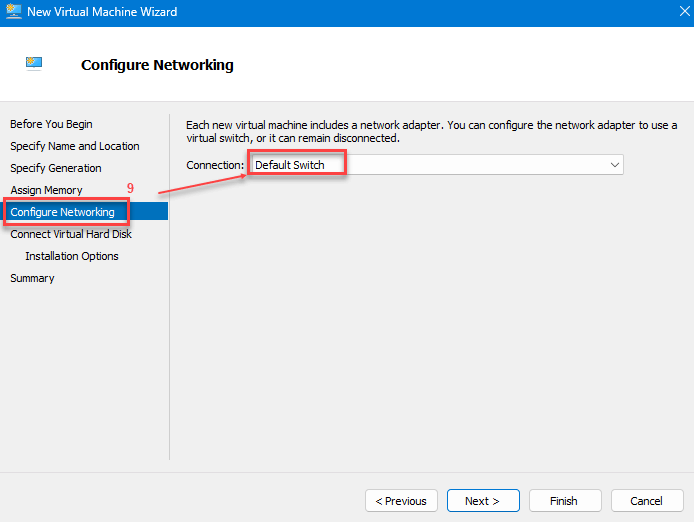Open the Connect Virtual Hard Disk step

pos(71,234)
